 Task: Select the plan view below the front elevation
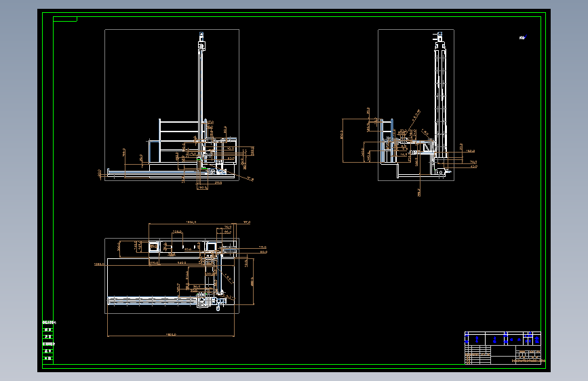point(172,276)
